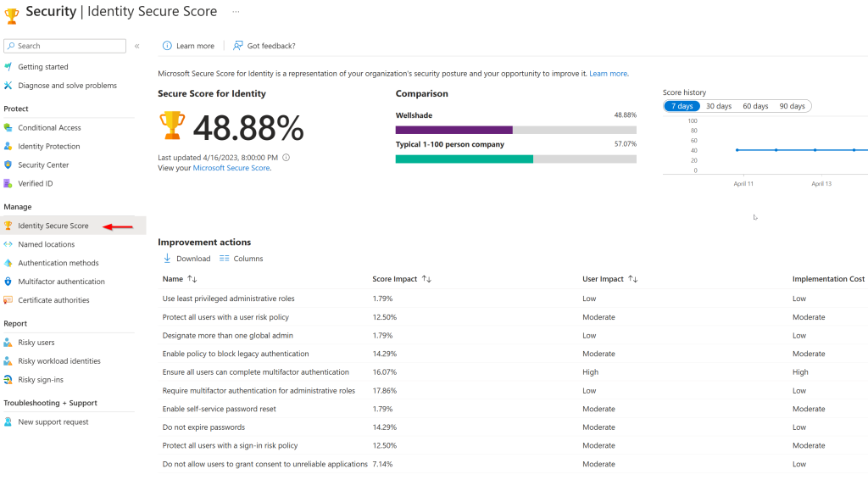Screen dimensions: 868x480
Task: Select the 7 days score history option
Action: pos(682,106)
